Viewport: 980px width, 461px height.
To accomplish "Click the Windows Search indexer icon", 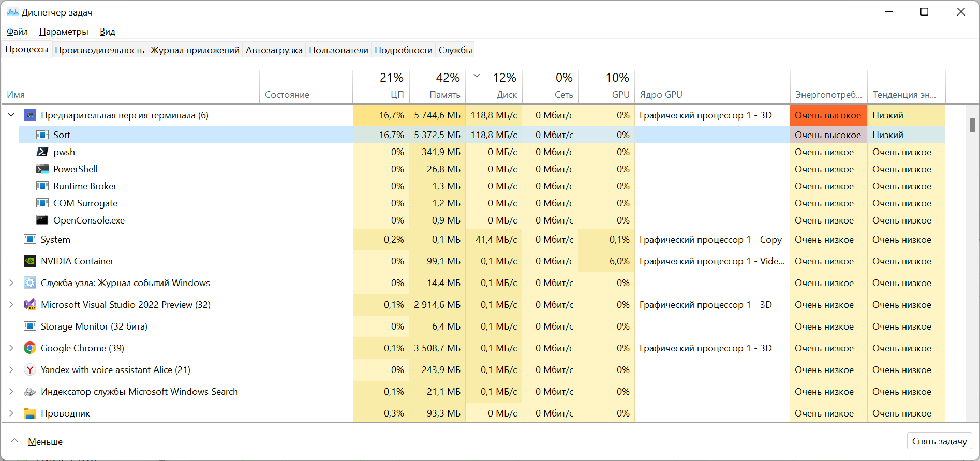I will 30,392.
